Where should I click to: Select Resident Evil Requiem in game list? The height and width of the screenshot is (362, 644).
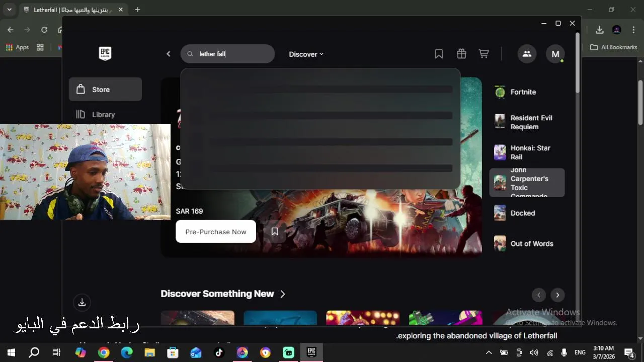click(527, 122)
